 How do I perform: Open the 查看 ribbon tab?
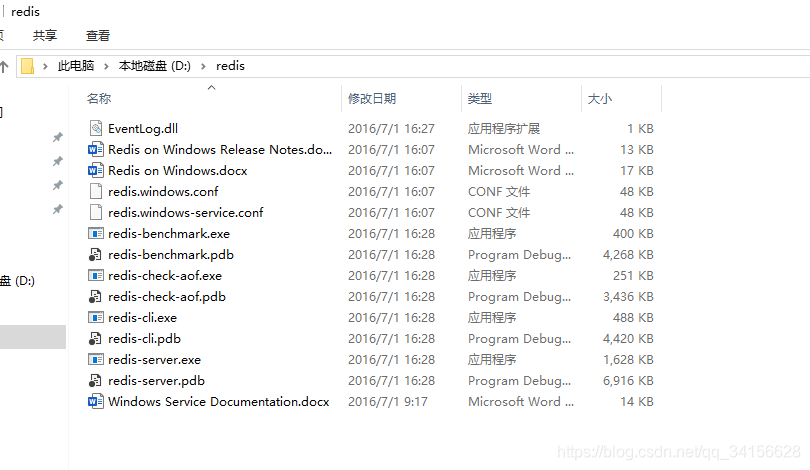(x=98, y=35)
